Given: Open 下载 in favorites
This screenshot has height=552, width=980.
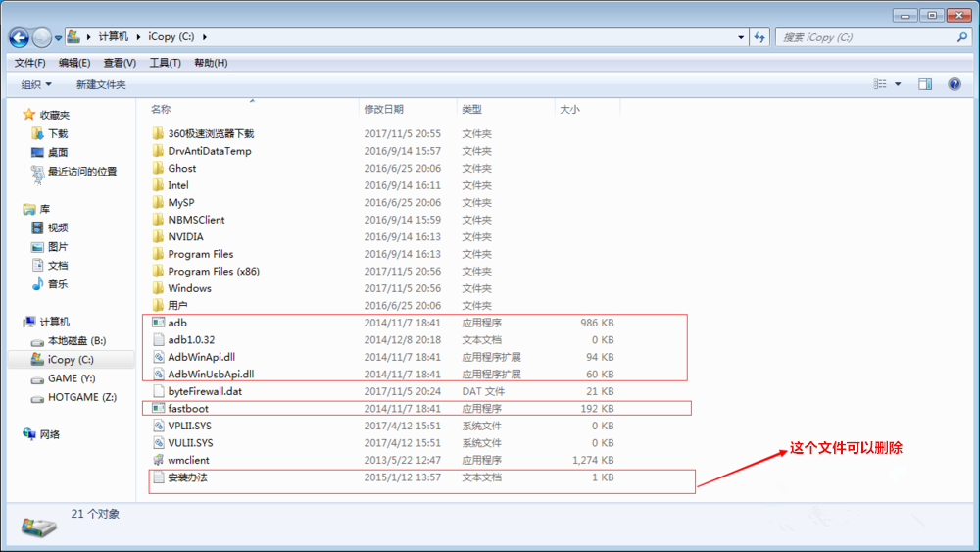Looking at the screenshot, I should [x=58, y=133].
